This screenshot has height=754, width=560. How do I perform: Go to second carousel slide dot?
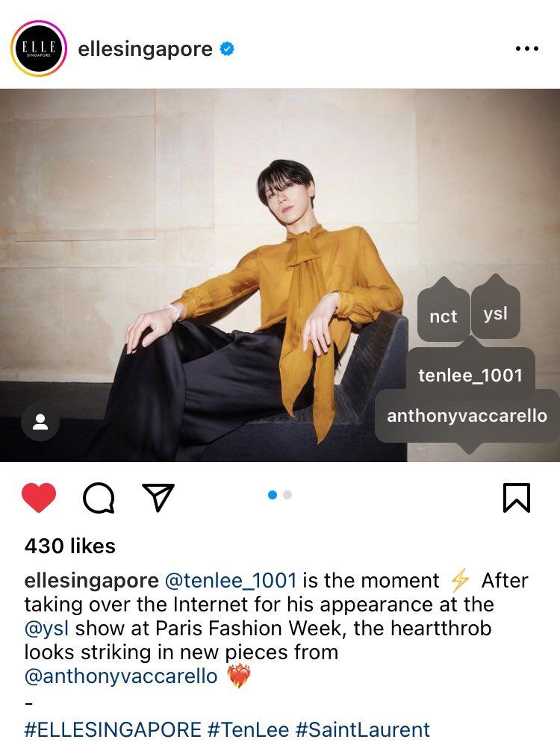tap(287, 495)
